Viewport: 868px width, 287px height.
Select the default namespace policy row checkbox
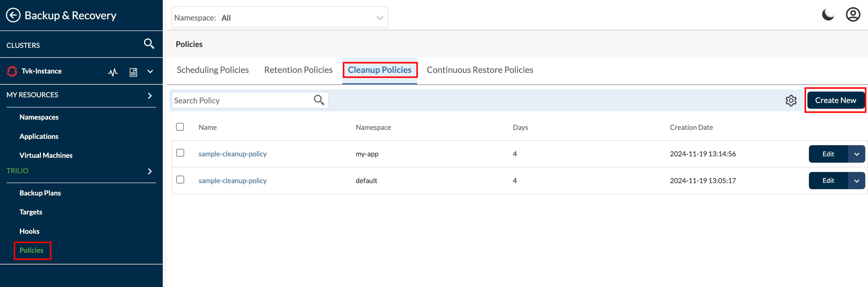pos(180,180)
